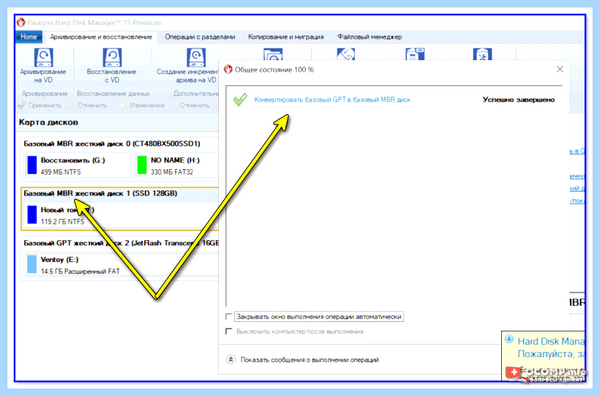Screen dimensions: 600x396
Task: Close the Общее состояние 100 % dialog
Action: [560, 69]
